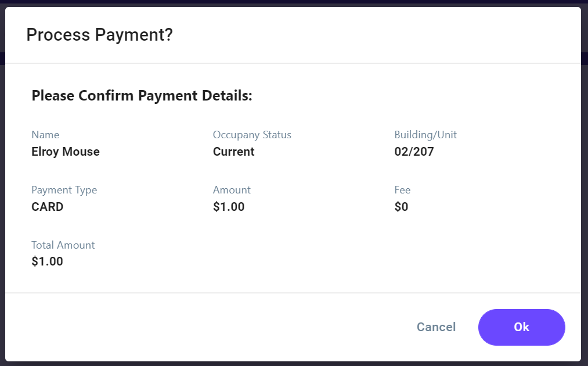Screen dimensions: 588x366
Task: Select the $0 fee value
Action: [401, 207]
